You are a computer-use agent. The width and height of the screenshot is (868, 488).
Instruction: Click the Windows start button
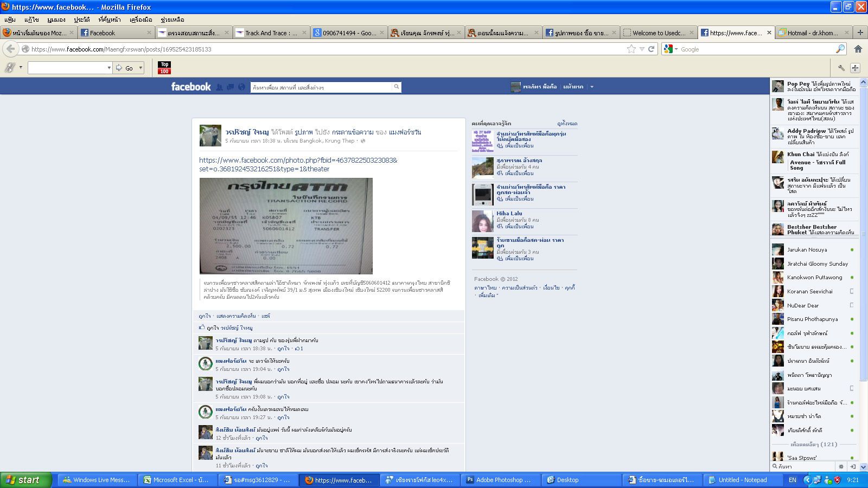pos(26,480)
